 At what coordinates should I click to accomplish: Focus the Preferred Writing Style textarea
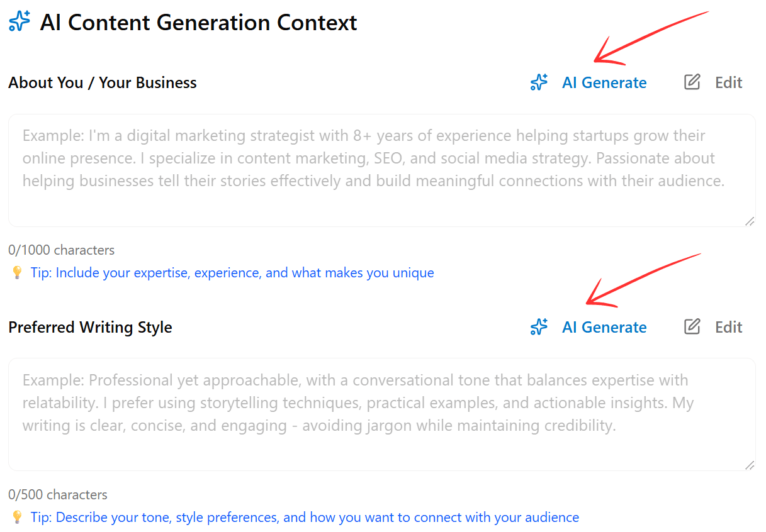point(381,414)
